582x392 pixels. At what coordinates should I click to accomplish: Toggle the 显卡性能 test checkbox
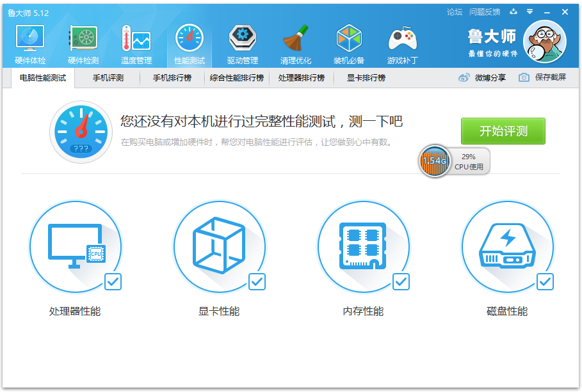257,281
